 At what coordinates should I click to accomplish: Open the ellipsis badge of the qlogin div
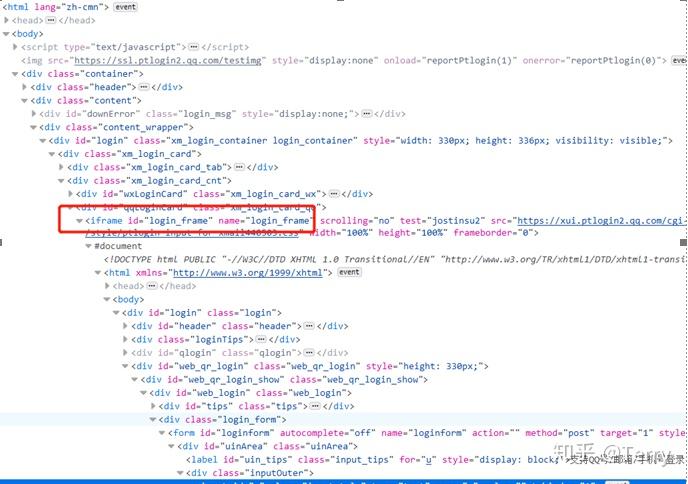coord(309,353)
